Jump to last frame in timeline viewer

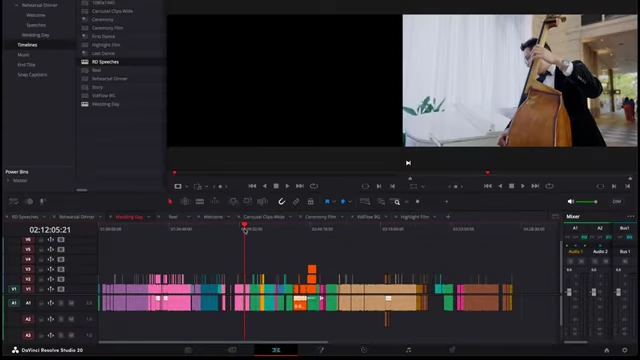click(x=535, y=186)
